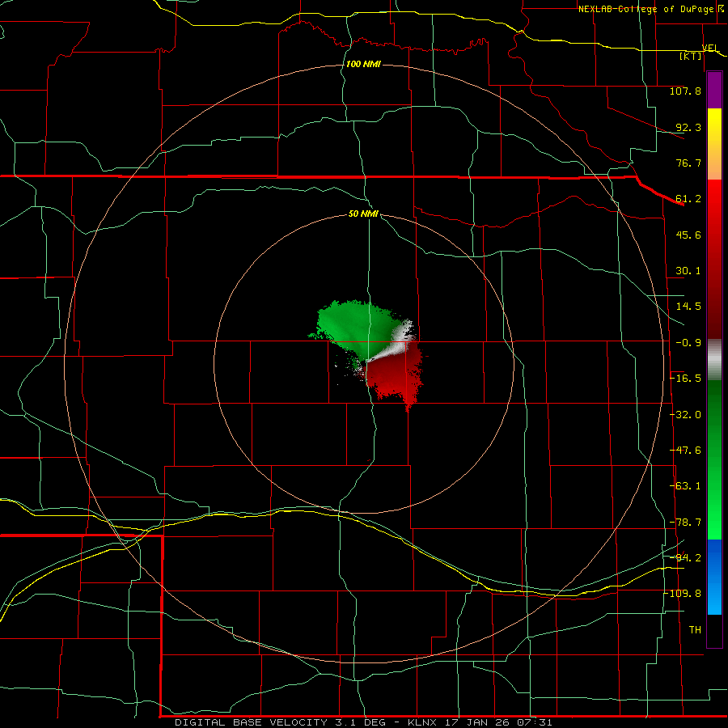Click the green segment of the color bar
The image size is (728, 728).
714,459
